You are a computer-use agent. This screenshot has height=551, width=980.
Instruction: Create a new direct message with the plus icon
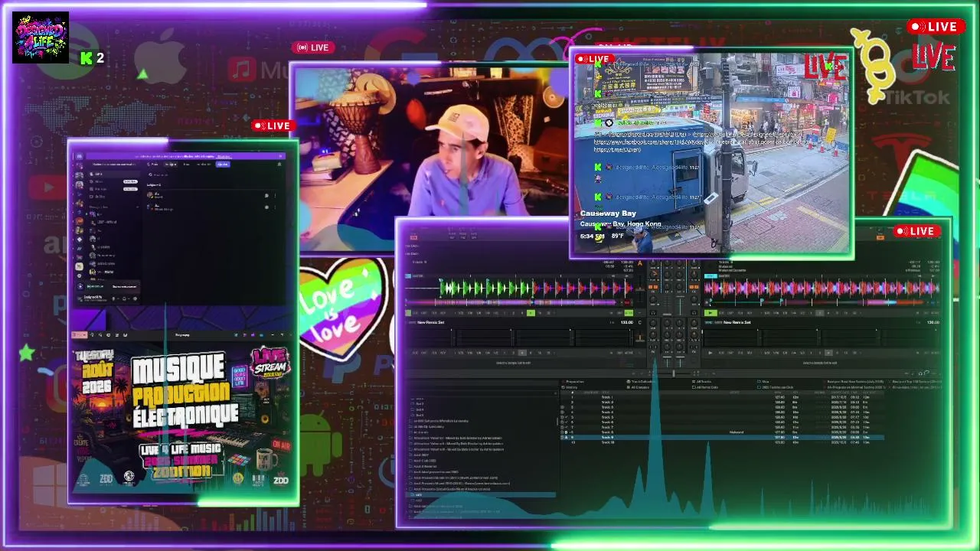click(136, 207)
